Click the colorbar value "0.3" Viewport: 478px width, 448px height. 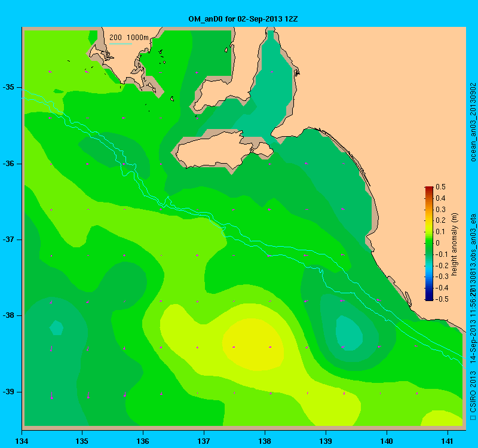pos(440,210)
